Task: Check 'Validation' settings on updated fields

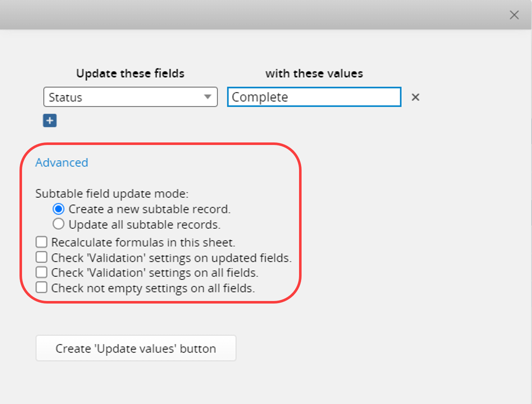Action: (x=41, y=257)
